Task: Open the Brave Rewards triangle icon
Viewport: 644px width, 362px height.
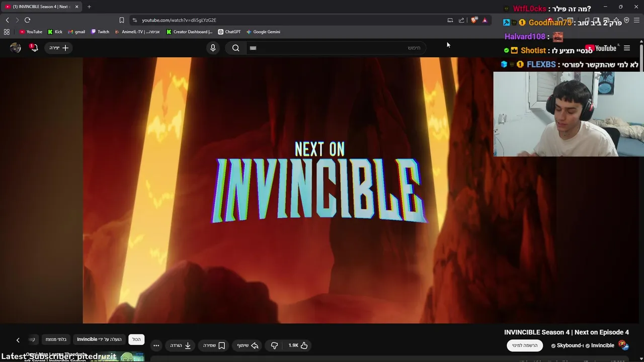Action: 485,20
